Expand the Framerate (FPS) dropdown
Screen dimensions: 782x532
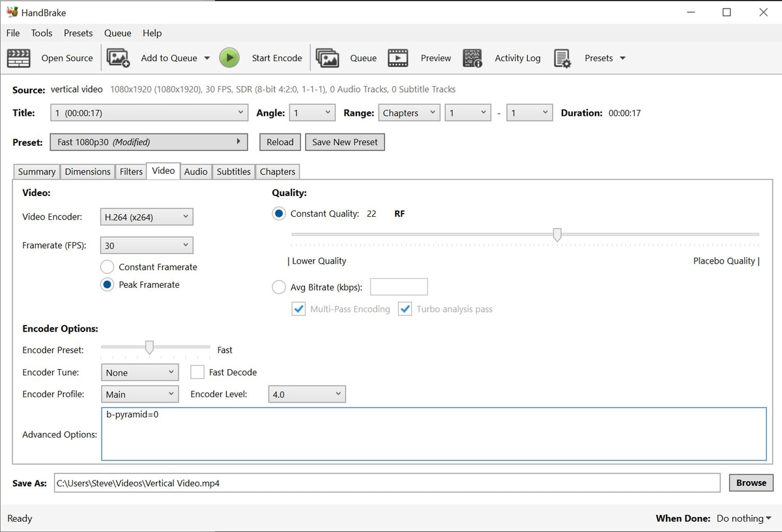coord(147,245)
